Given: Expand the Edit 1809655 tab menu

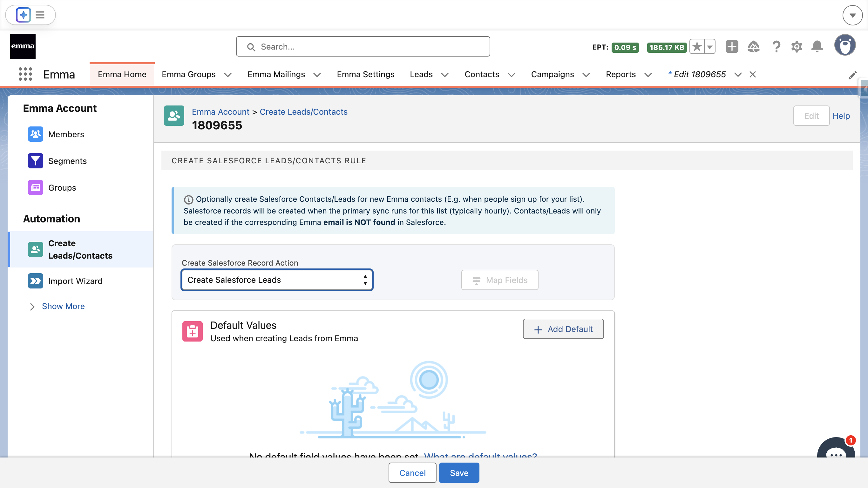Looking at the screenshot, I should [738, 75].
